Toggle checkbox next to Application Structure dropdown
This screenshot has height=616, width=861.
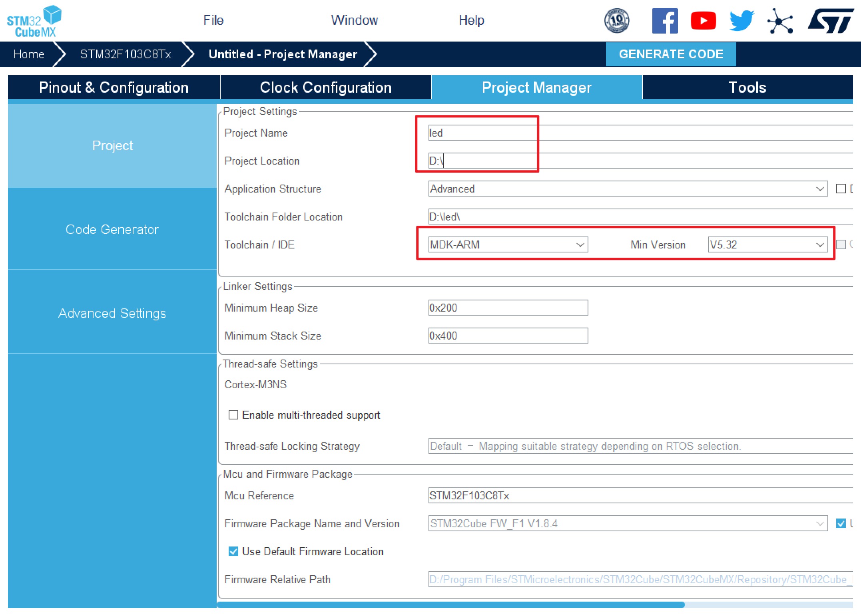[x=841, y=189]
